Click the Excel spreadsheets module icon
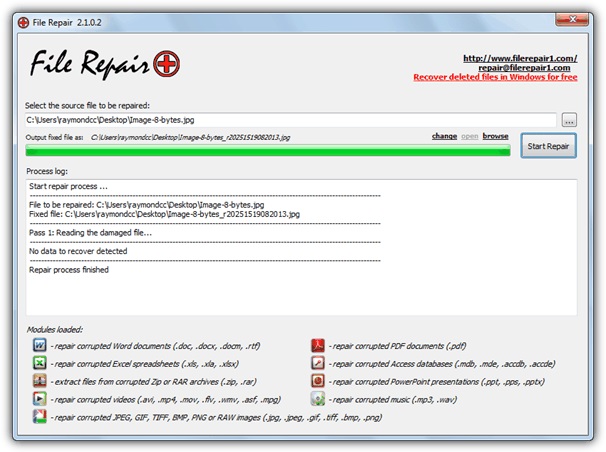606x452 pixels. click(x=37, y=363)
